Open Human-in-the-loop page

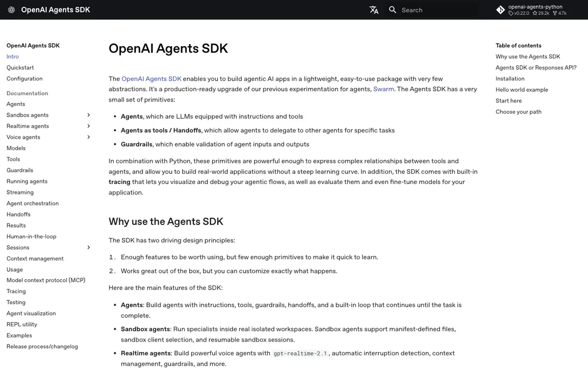pyautogui.click(x=31, y=237)
